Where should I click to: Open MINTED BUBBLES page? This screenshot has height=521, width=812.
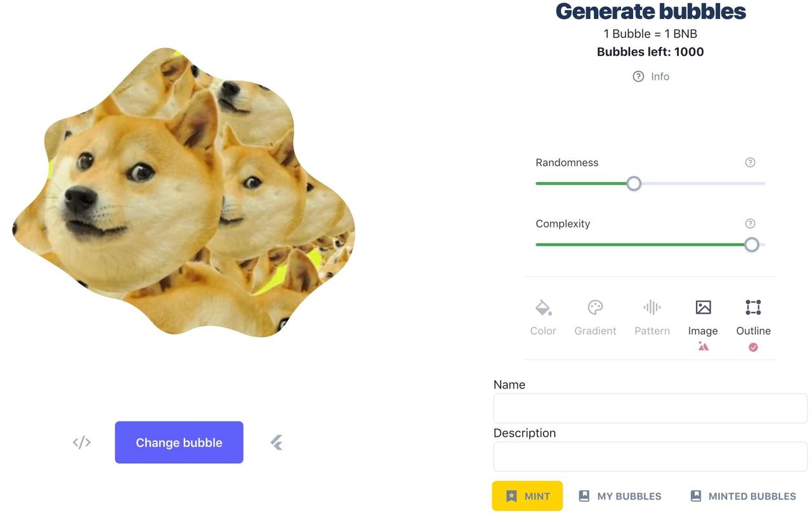click(743, 496)
